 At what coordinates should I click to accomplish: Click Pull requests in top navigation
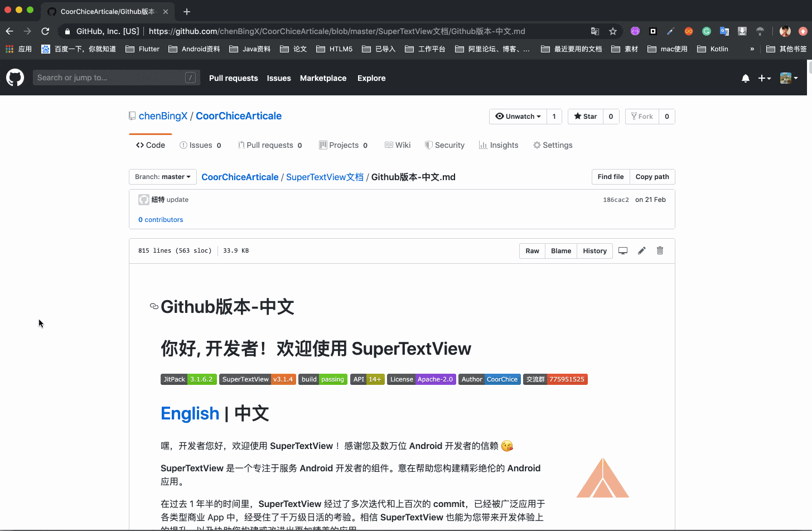[x=233, y=78]
